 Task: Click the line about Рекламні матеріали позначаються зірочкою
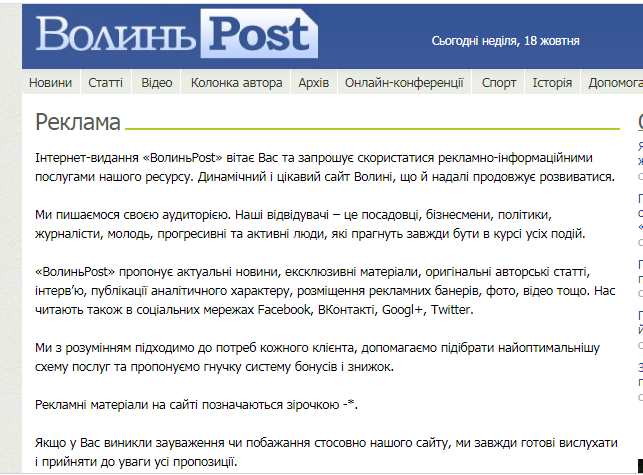pos(196,405)
